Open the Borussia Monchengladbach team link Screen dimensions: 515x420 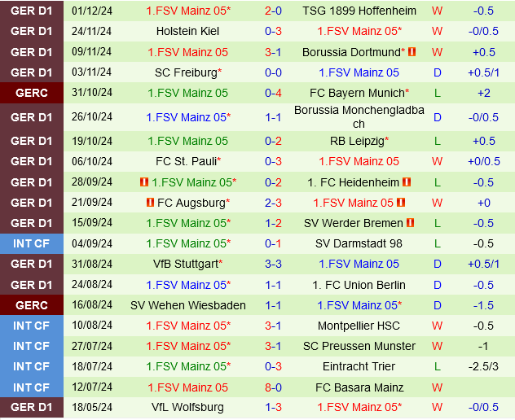(359, 117)
